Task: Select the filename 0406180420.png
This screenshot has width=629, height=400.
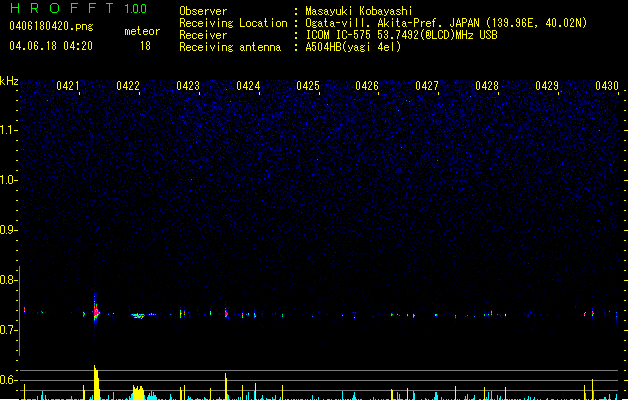Action: pyautogui.click(x=51, y=26)
